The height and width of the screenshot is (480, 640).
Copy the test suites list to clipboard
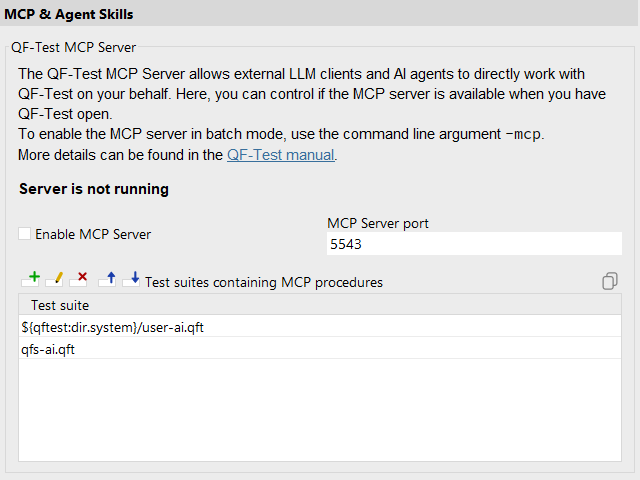pos(610,281)
